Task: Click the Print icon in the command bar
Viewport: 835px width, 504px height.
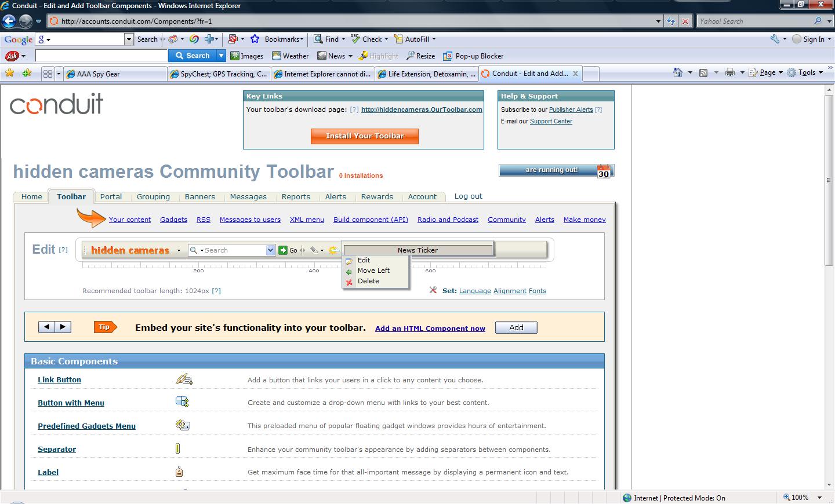Action: (x=730, y=72)
